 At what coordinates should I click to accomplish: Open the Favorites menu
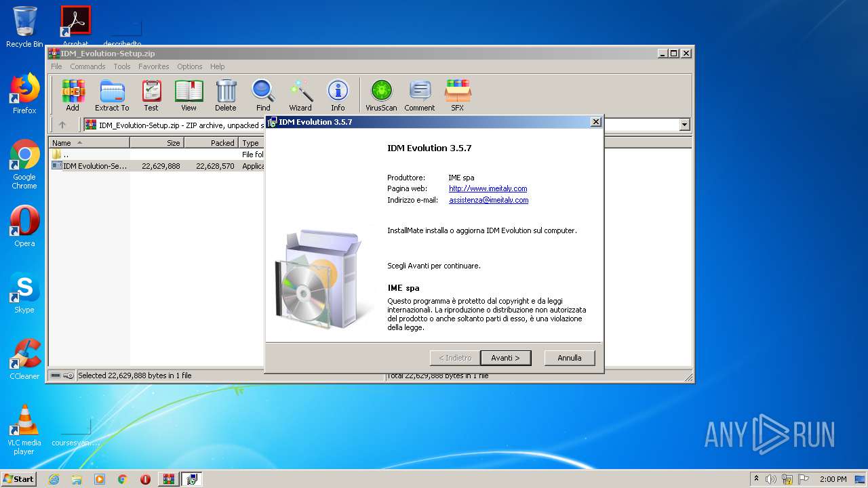coord(154,66)
